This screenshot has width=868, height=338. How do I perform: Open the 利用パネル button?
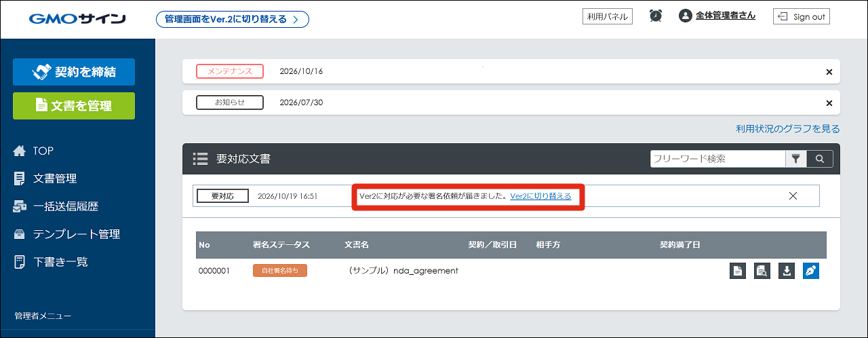coord(608,16)
